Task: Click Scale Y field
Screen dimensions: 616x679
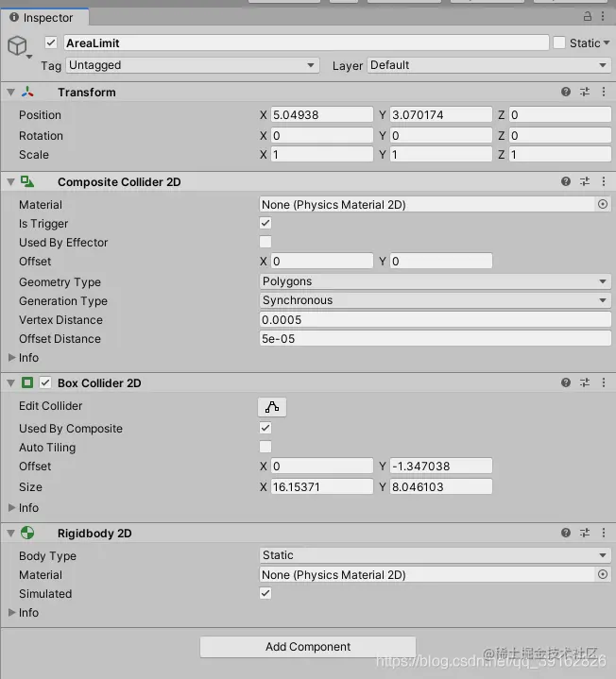Action: coord(441,154)
